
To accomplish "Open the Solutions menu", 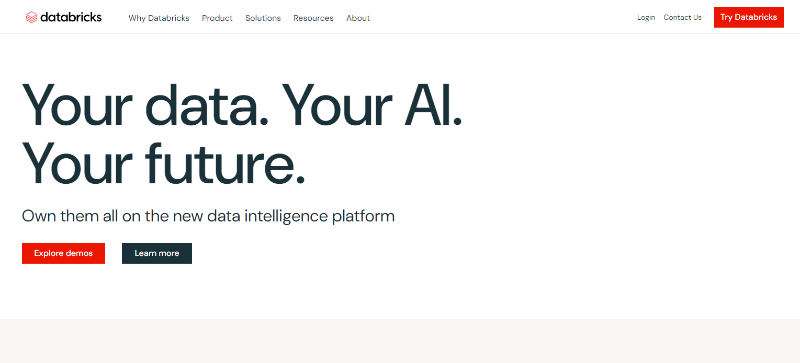I will 263,18.
